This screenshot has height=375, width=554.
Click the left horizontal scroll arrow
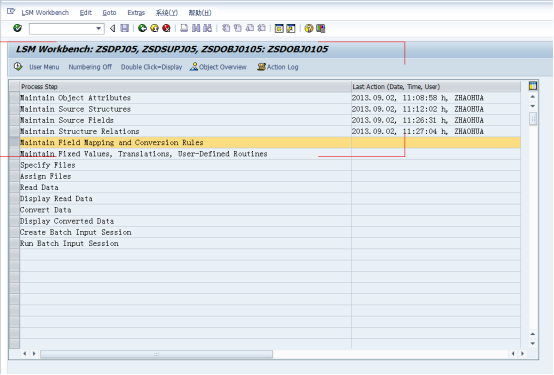coord(24,353)
